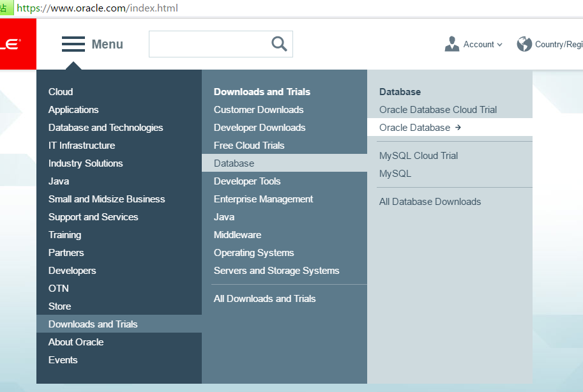Click the Account person icon

tap(451, 44)
